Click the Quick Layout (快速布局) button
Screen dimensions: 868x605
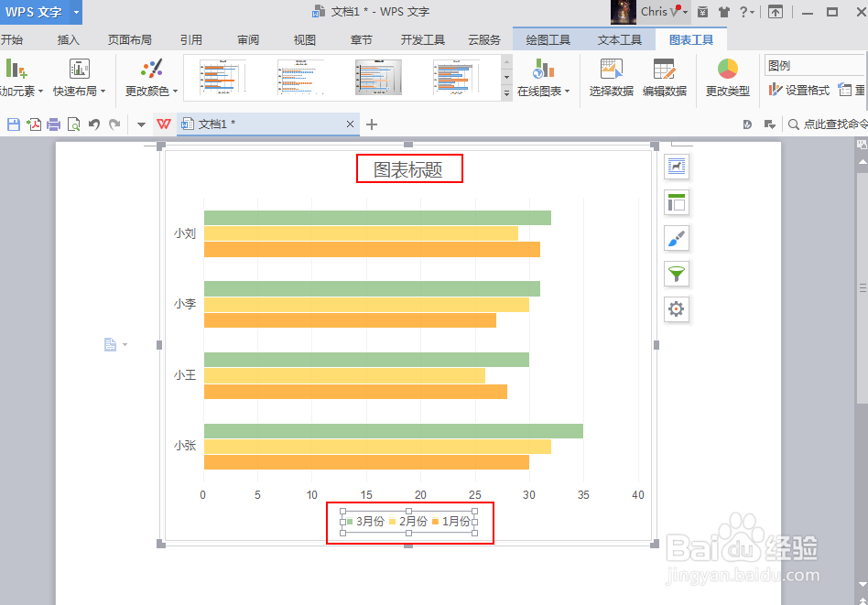tap(78, 78)
